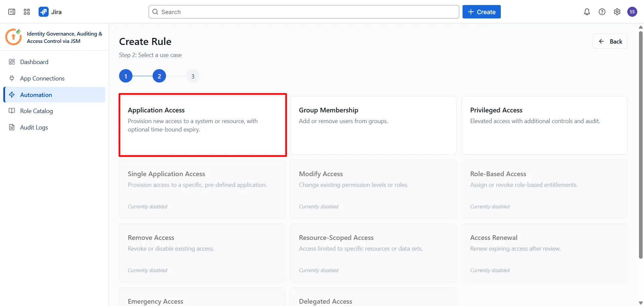Click the Role-Based Access card
644x306 pixels.
pos(544,189)
